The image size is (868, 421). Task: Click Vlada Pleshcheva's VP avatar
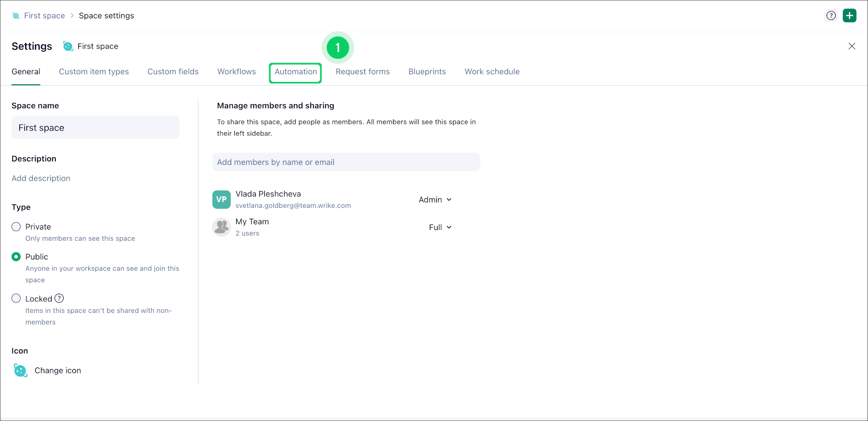point(221,199)
